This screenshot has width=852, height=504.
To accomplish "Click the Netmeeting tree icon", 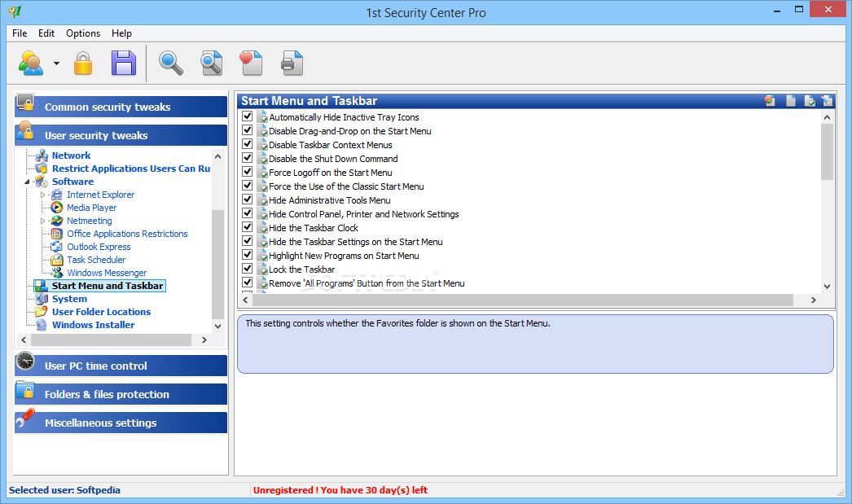I will [x=57, y=221].
